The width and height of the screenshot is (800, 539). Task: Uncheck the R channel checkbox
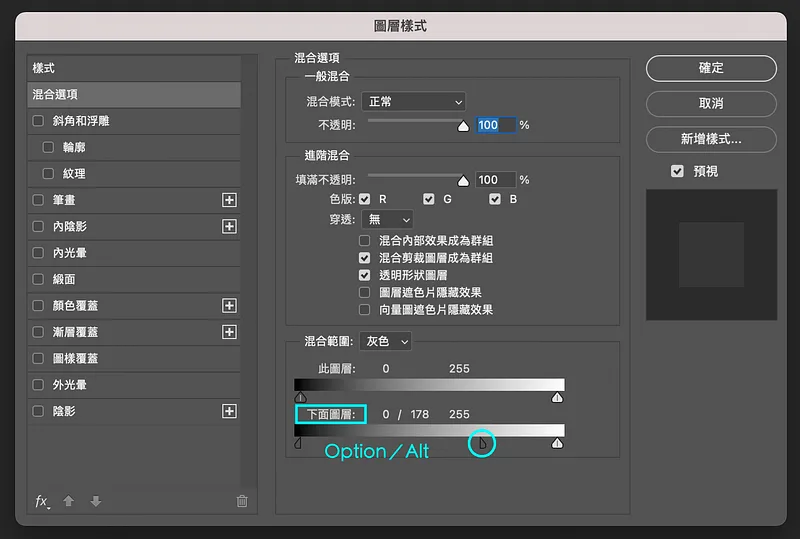pyautogui.click(x=364, y=199)
